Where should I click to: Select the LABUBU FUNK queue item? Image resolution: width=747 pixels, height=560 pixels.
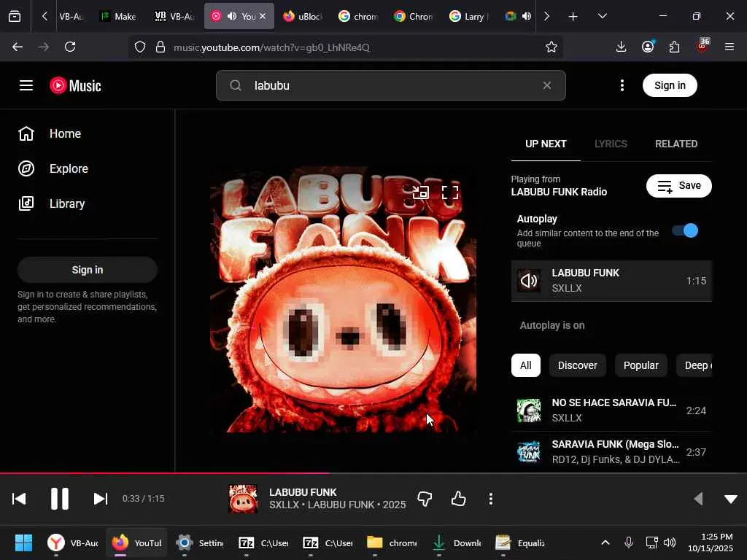click(x=612, y=281)
